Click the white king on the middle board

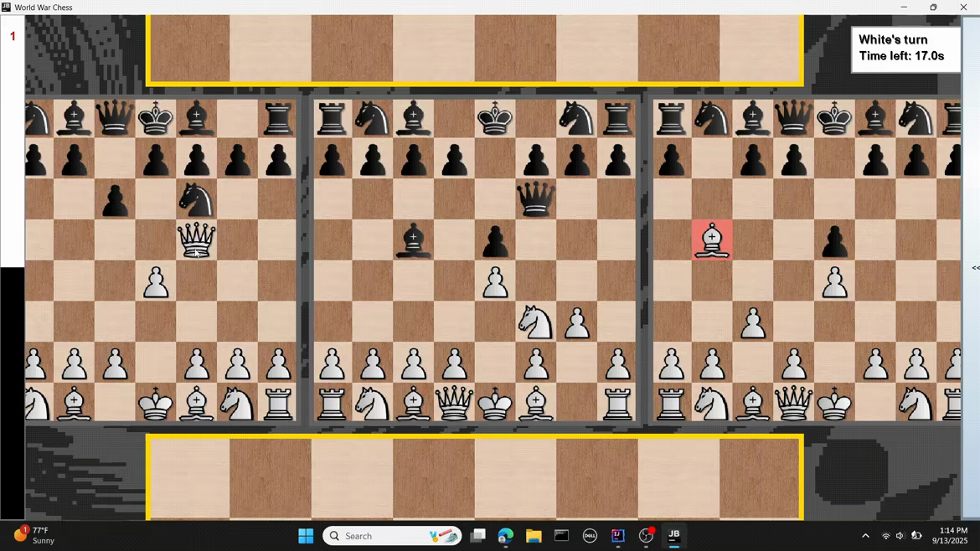495,404
